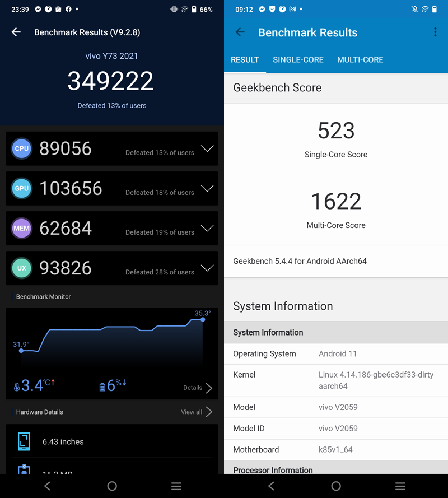448x498 pixels.
Task: Tap the battery drain icon beside 6%
Action: (102, 387)
